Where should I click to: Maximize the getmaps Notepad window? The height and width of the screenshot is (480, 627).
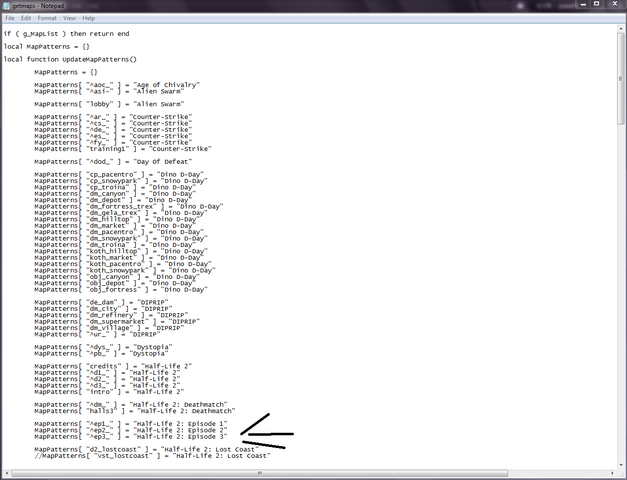[x=597, y=4]
